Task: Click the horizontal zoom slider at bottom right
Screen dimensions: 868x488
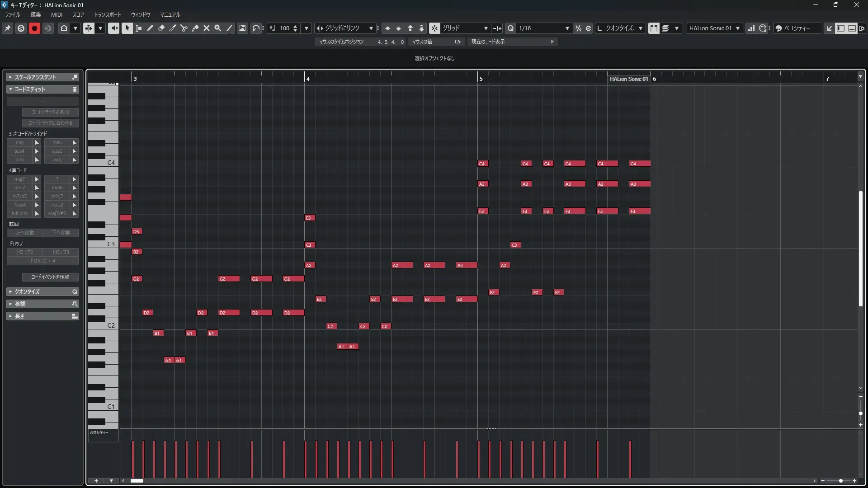Action: pyautogui.click(x=840, y=481)
